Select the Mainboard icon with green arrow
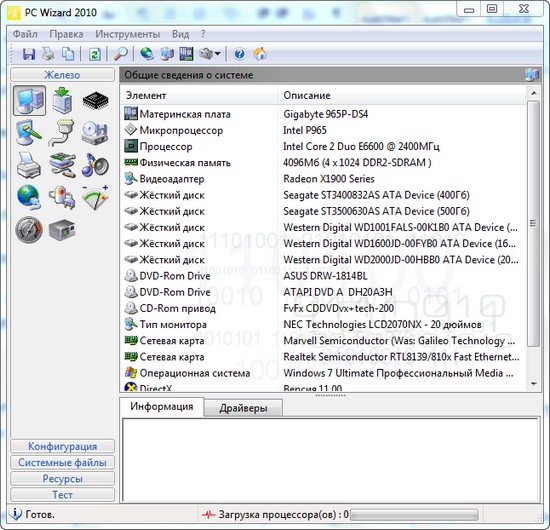The image size is (550, 530). pos(62,101)
